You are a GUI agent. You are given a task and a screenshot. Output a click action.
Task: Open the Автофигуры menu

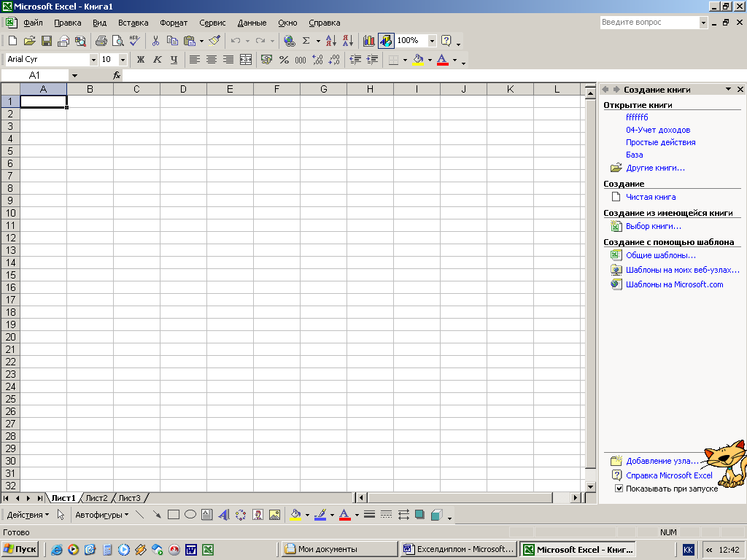[x=101, y=515]
